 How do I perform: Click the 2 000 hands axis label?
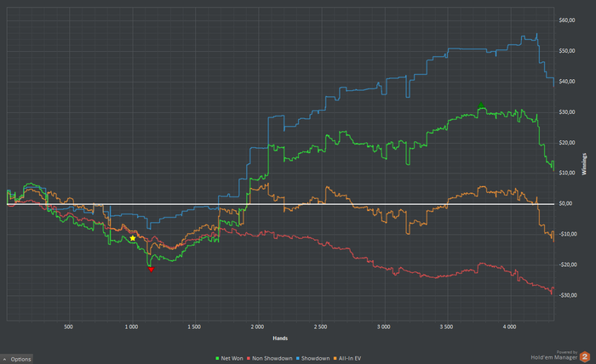(257, 327)
